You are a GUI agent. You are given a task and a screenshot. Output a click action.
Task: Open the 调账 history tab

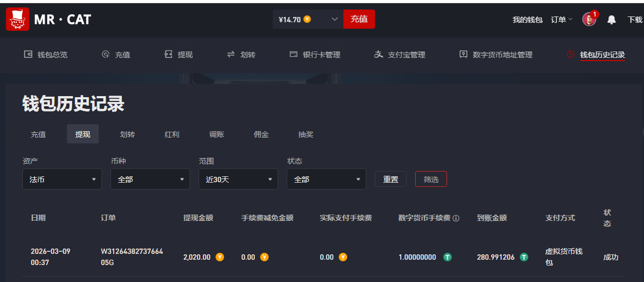coord(217,134)
